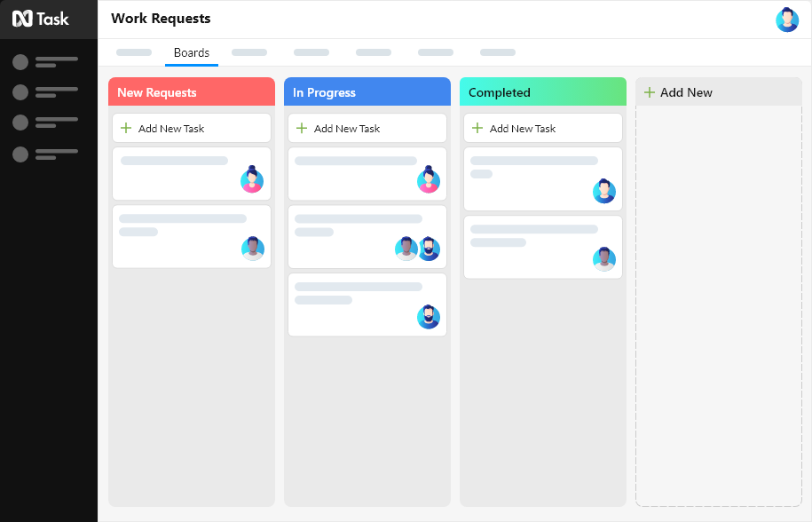Expand the In Progress column header
Image resolution: width=812 pixels, height=522 pixels.
point(367,91)
